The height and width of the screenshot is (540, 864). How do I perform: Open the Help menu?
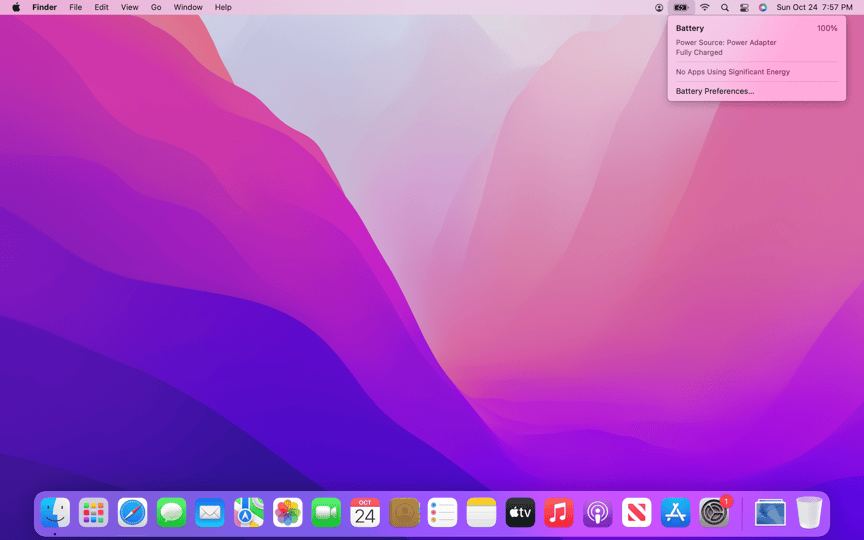click(223, 7)
